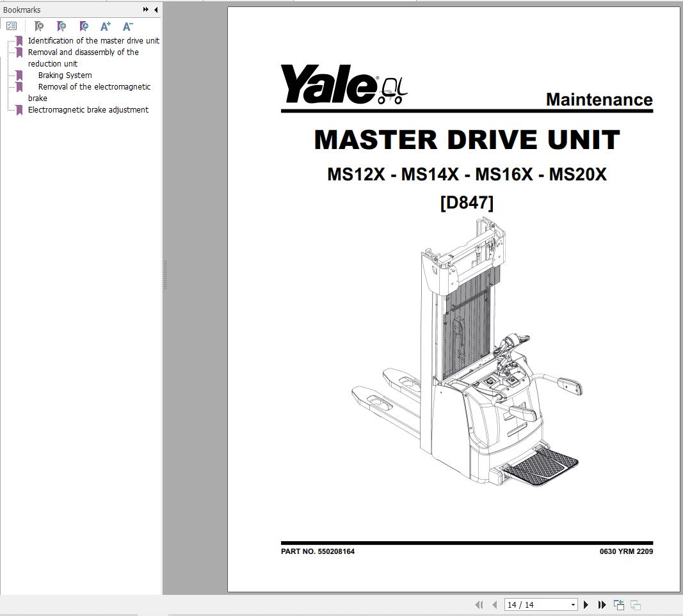Collapse the Bookmarks panel with left arrow

[156, 9]
